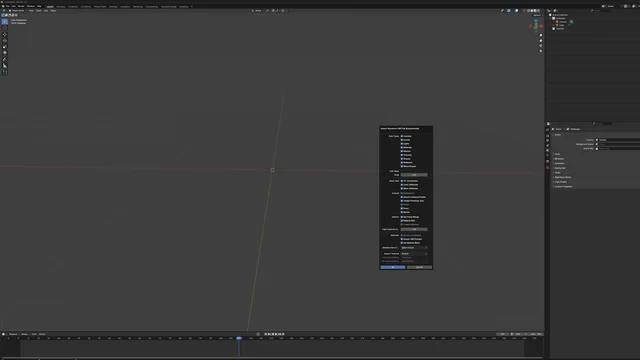Select the Scale tool
The width and height of the screenshot is (640, 360).
[5, 47]
